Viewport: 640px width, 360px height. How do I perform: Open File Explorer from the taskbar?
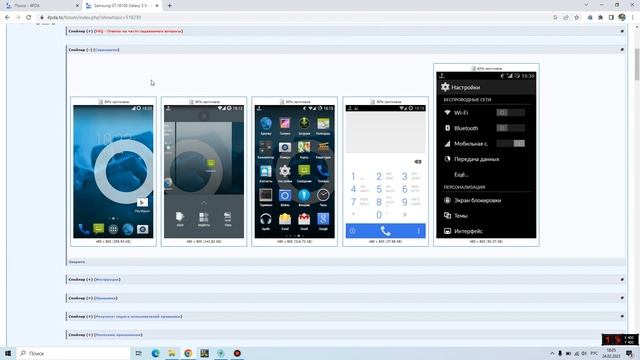[172, 353]
